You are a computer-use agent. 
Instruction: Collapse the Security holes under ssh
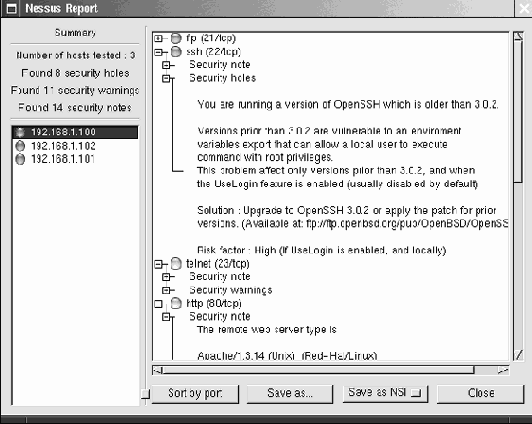click(166, 78)
